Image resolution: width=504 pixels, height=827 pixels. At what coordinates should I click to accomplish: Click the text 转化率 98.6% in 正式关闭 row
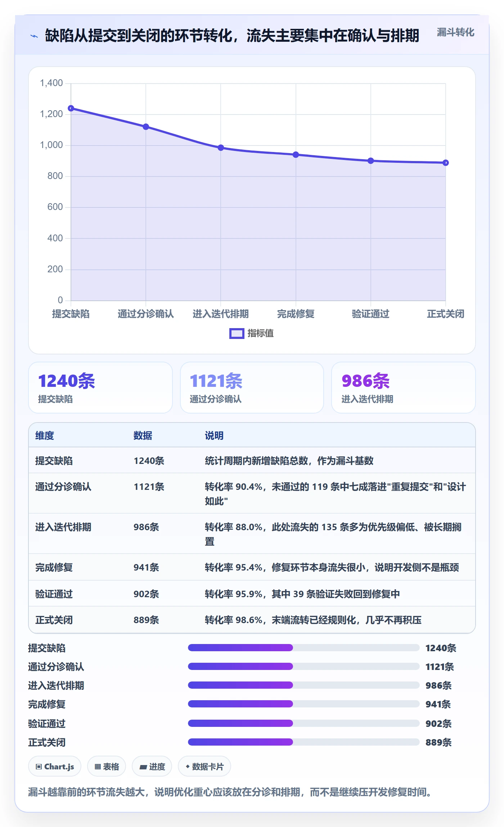tap(234, 620)
